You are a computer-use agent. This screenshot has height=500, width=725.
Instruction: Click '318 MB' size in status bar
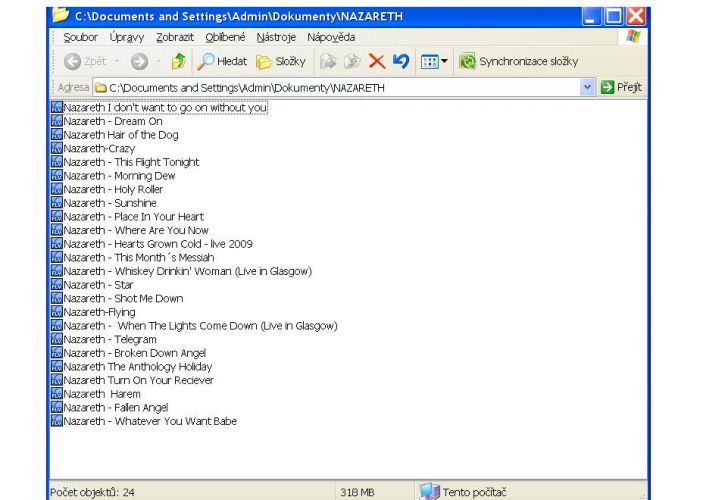tap(357, 492)
